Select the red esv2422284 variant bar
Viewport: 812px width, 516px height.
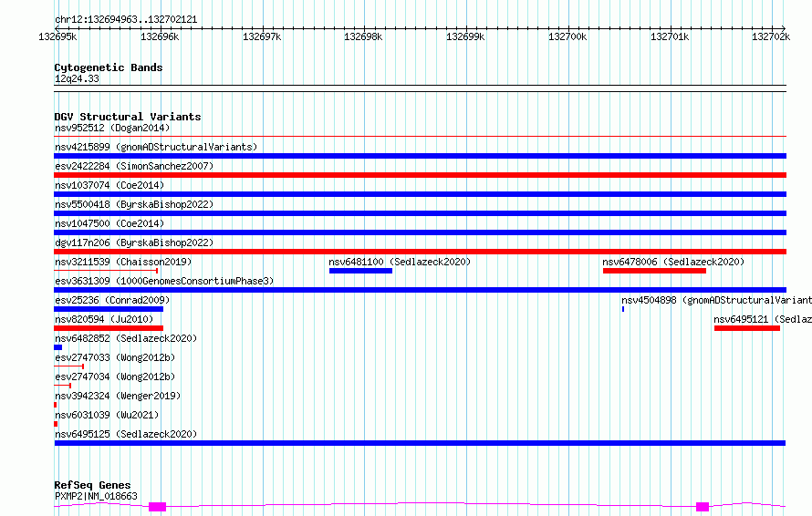pos(420,175)
